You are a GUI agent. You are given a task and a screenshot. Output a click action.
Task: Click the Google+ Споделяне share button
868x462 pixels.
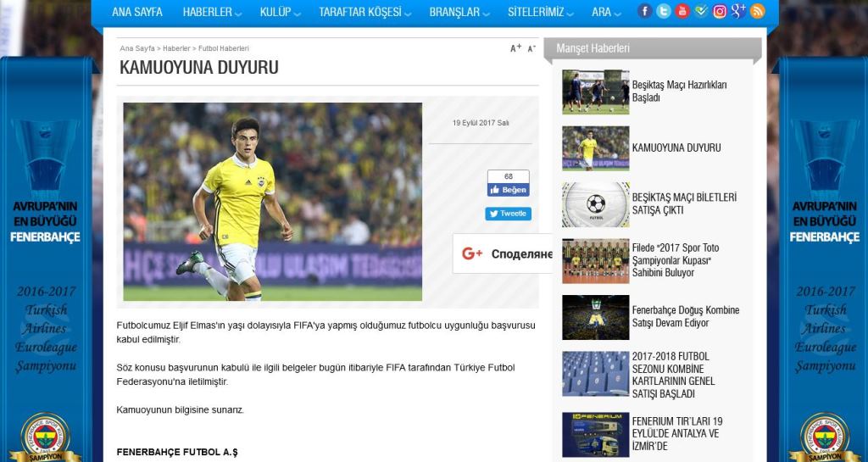[506, 253]
